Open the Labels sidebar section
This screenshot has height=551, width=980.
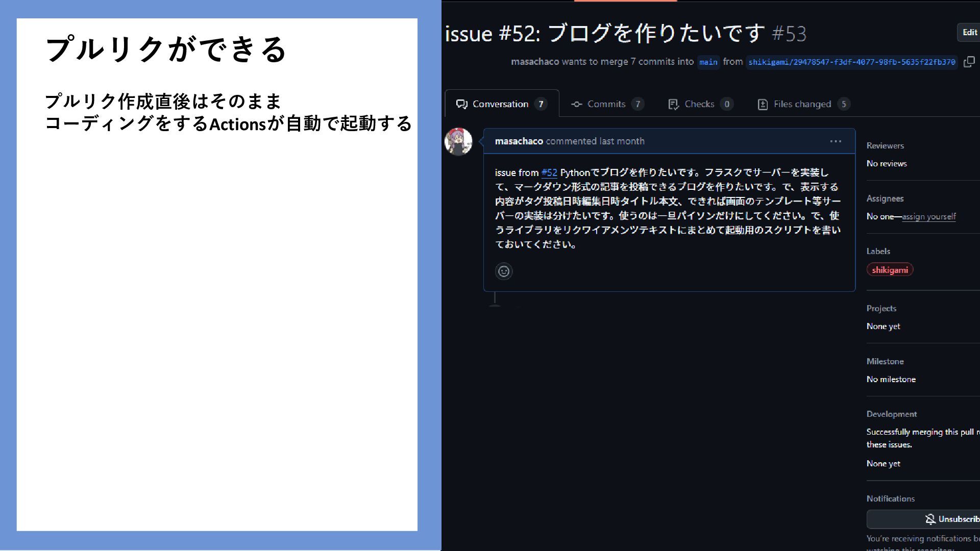click(878, 251)
